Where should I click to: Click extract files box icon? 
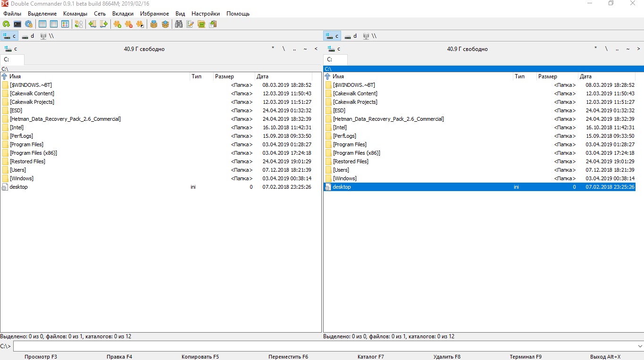click(165, 24)
